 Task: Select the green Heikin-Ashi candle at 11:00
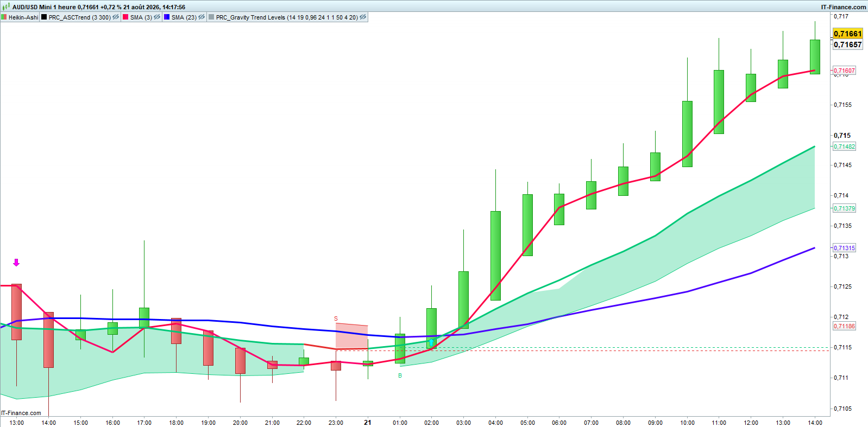tap(719, 101)
